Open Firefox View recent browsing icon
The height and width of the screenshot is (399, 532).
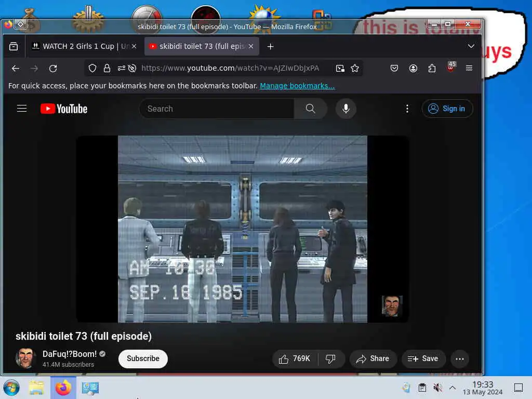(14, 46)
